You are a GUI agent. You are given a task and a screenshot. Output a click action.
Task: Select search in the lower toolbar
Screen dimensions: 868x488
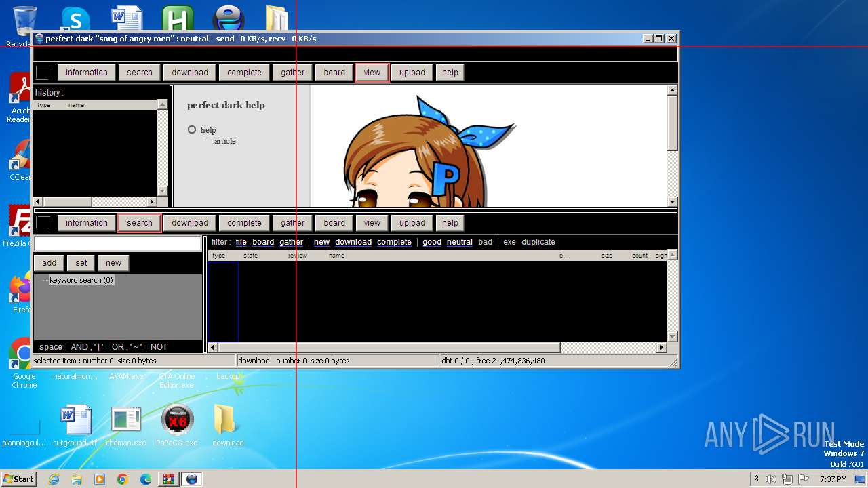140,223
